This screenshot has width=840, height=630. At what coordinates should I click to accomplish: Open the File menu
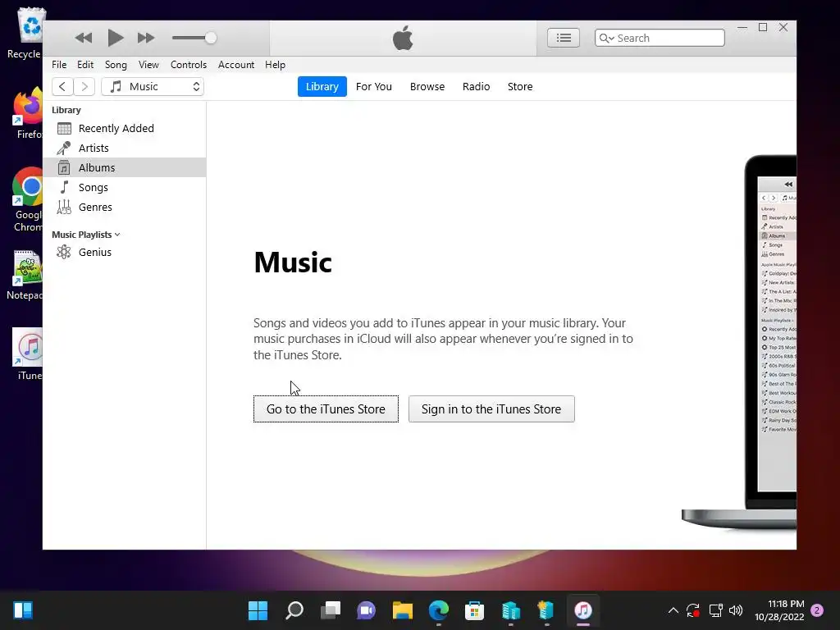click(x=59, y=65)
